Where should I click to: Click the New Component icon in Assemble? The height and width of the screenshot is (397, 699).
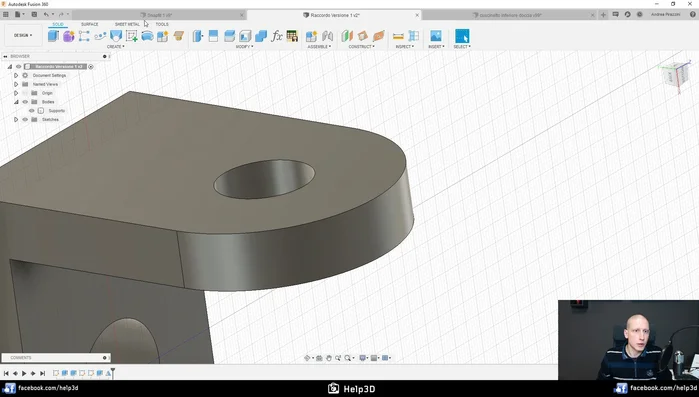pos(311,36)
